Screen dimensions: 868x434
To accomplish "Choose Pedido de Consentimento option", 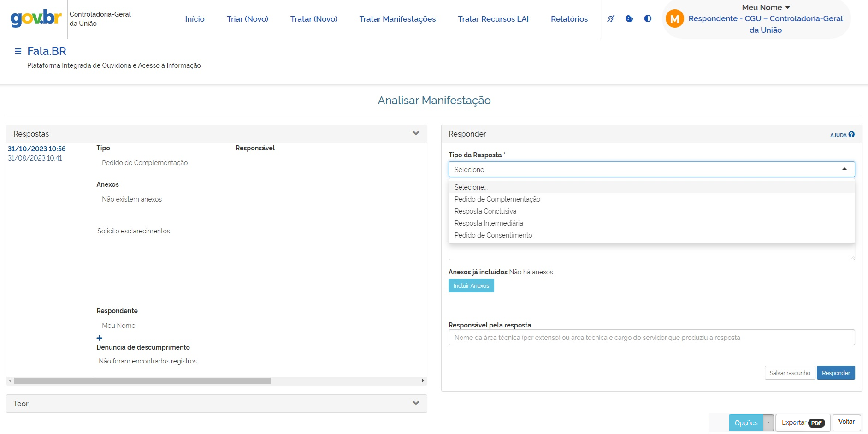I will [493, 235].
